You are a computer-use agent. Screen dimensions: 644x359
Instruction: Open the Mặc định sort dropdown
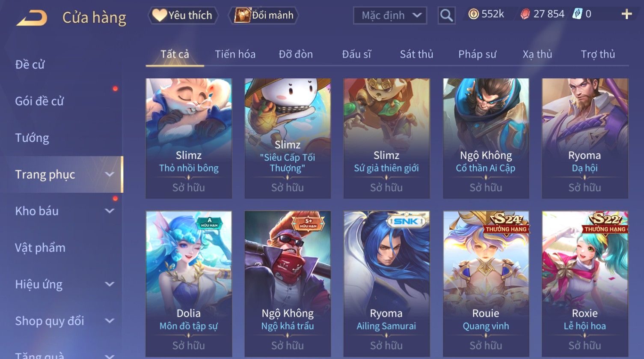pos(390,16)
